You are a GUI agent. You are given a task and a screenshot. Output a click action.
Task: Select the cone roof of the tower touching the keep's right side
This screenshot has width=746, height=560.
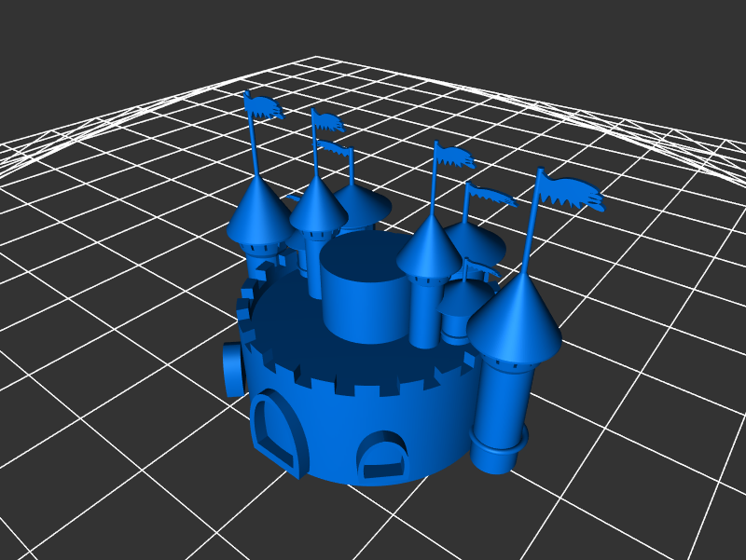point(429,250)
